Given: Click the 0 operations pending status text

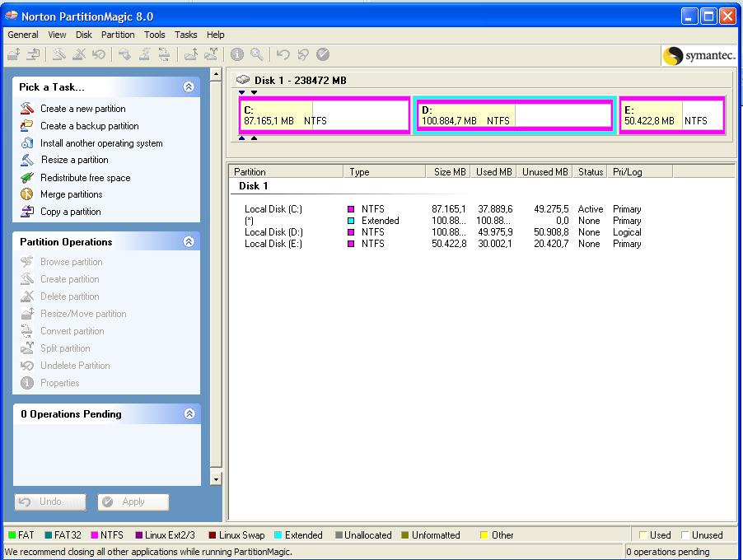Looking at the screenshot, I should tap(668, 552).
